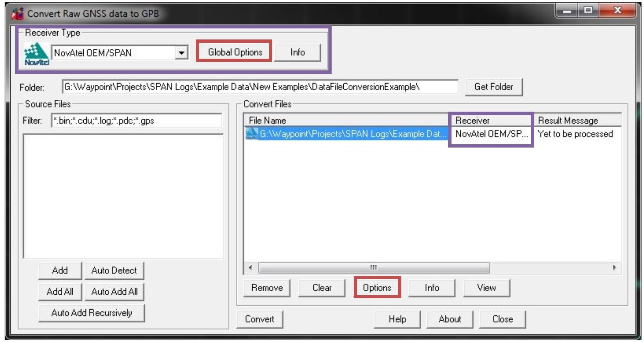
Task: Open Help for the converter
Action: click(397, 319)
